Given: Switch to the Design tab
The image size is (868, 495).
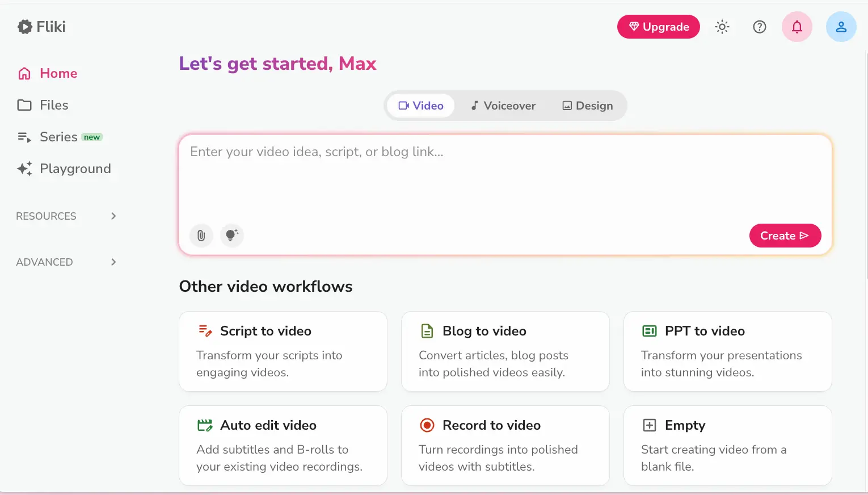Looking at the screenshot, I should click(587, 106).
